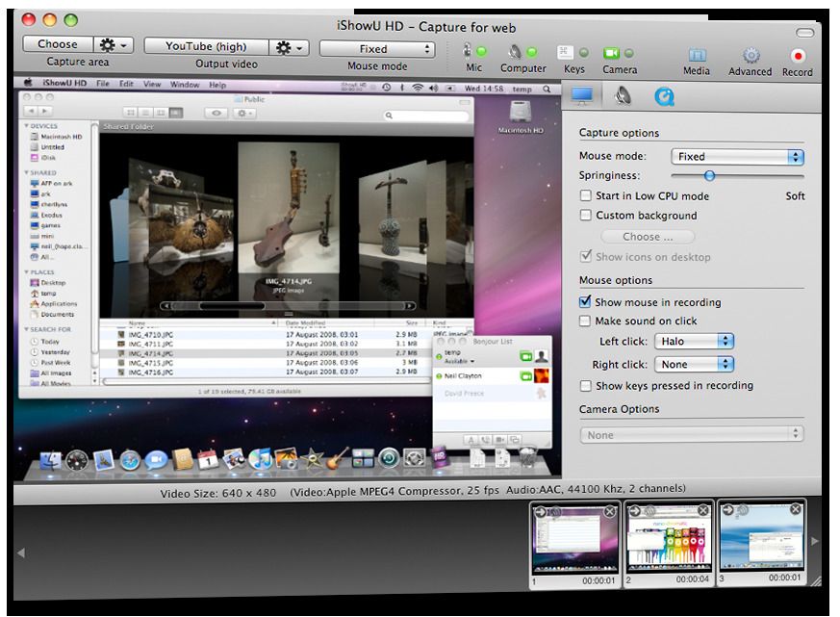
Task: Uncheck Show mouse in recording
Action: pos(585,302)
